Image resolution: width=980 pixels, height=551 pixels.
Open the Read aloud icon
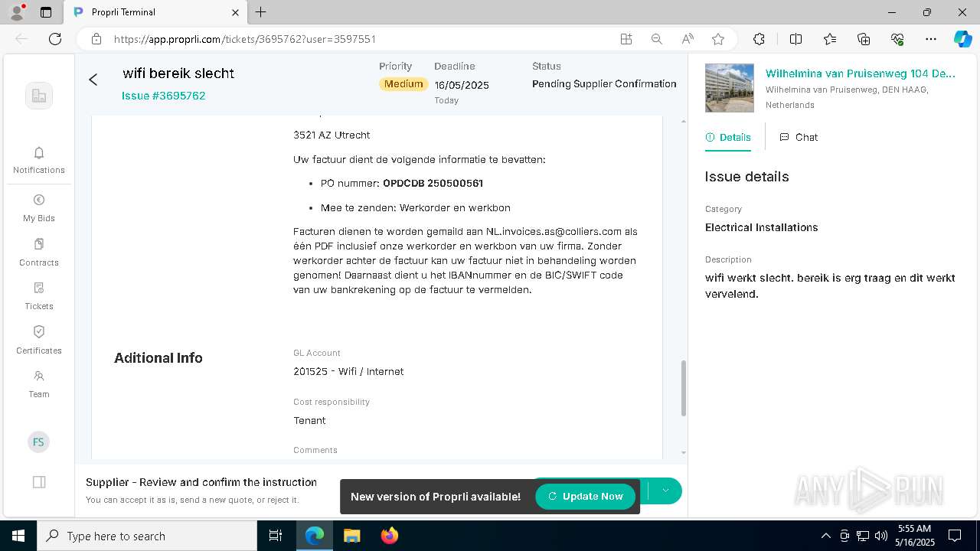click(x=688, y=39)
